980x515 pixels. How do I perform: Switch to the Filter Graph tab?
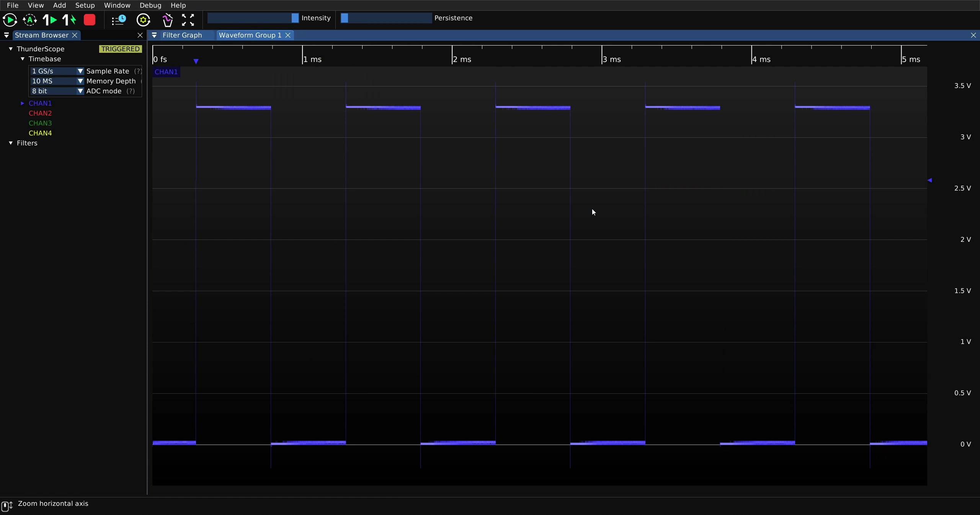[x=182, y=35]
